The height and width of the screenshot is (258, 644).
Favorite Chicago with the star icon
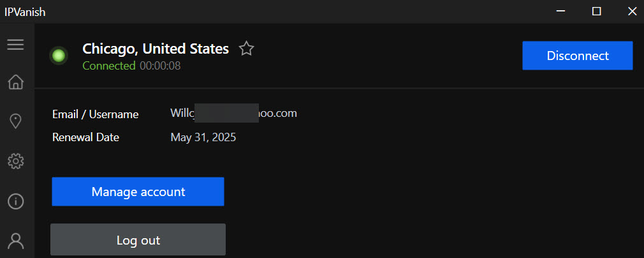click(x=246, y=49)
